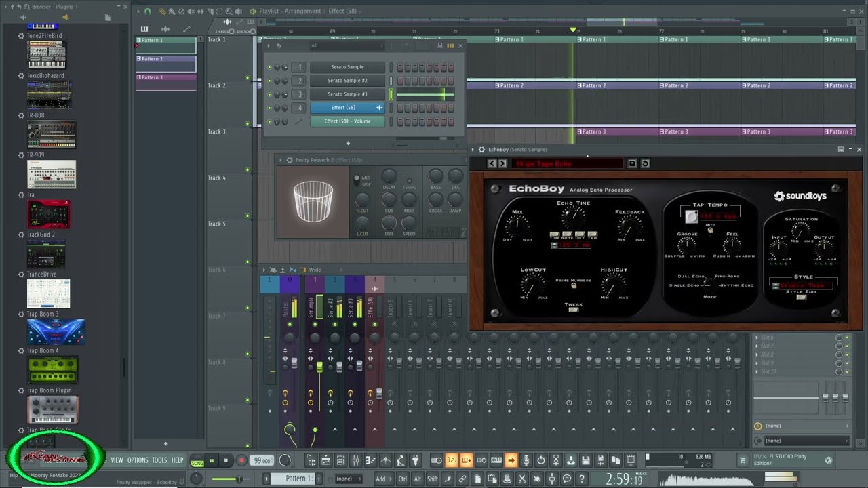
Task: Select the slice tool in playlist toolbar
Action: pos(210,11)
